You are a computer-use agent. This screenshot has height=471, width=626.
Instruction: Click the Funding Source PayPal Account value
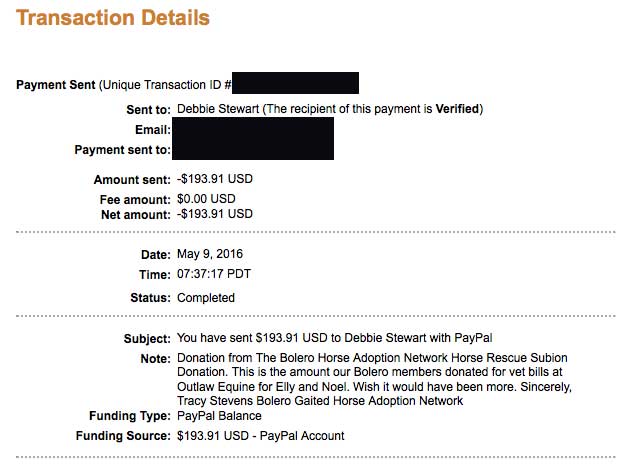point(260,436)
